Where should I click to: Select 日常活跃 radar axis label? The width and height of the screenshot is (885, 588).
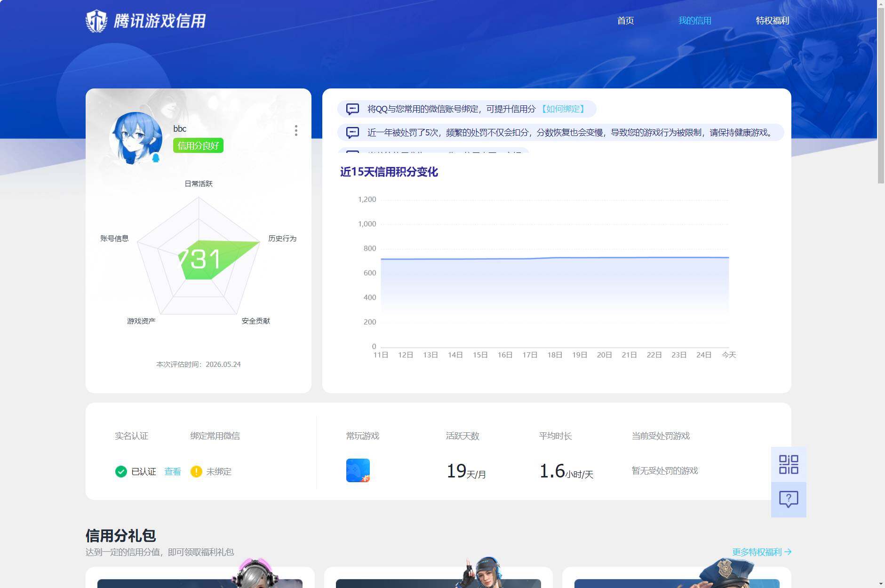[x=199, y=184]
